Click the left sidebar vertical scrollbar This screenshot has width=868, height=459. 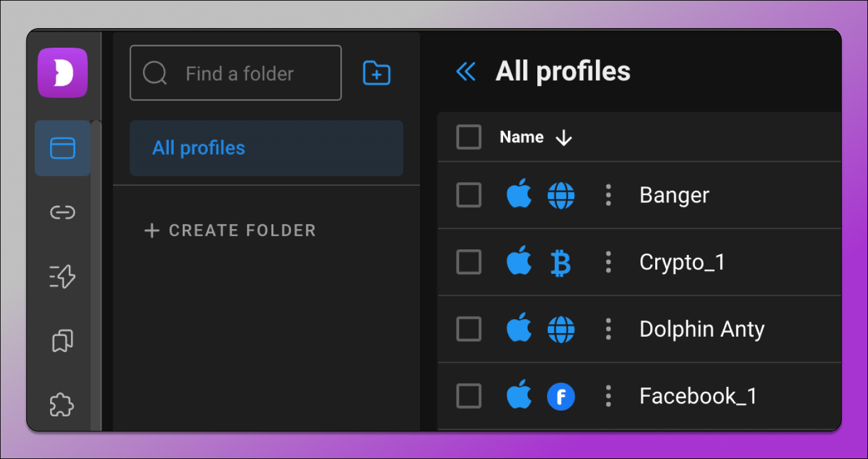(96, 275)
